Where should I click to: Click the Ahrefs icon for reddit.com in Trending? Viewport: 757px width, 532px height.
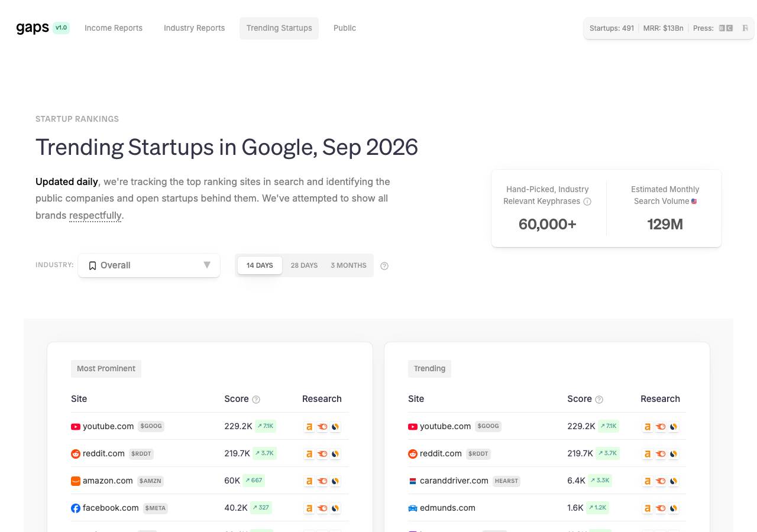click(648, 453)
